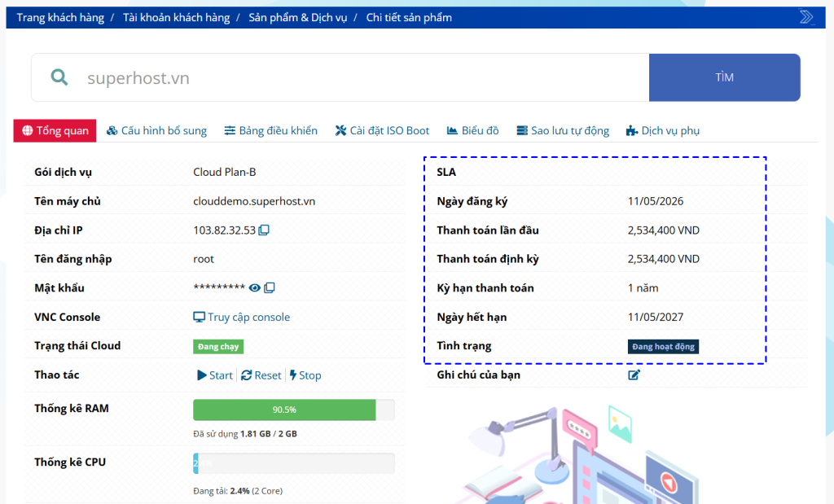Open the Tổng quan tab
834x504 pixels.
(55, 131)
